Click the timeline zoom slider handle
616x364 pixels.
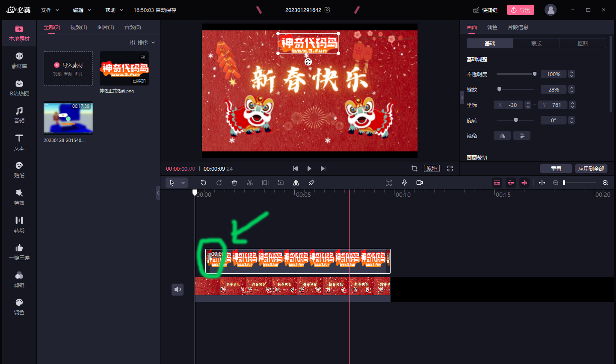[564, 183]
